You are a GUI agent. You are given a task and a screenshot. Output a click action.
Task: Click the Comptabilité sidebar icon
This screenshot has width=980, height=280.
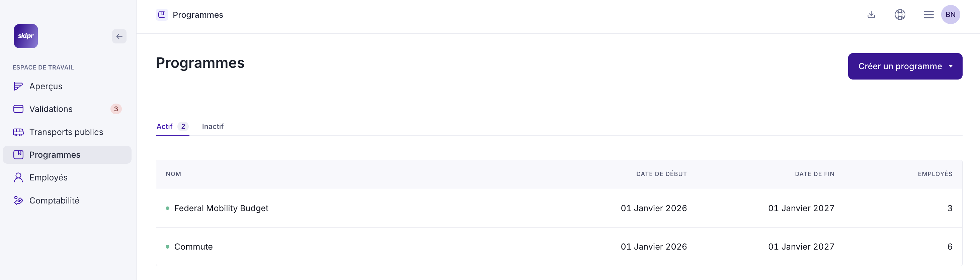(18, 200)
